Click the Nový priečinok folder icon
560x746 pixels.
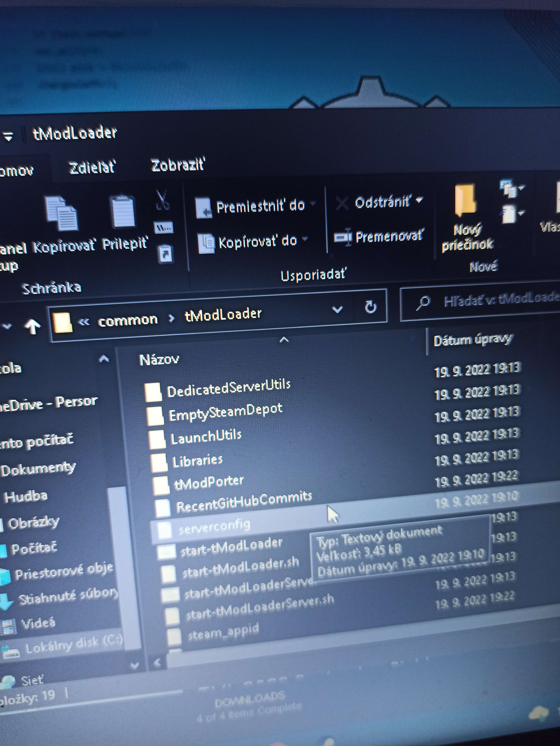coord(465,201)
